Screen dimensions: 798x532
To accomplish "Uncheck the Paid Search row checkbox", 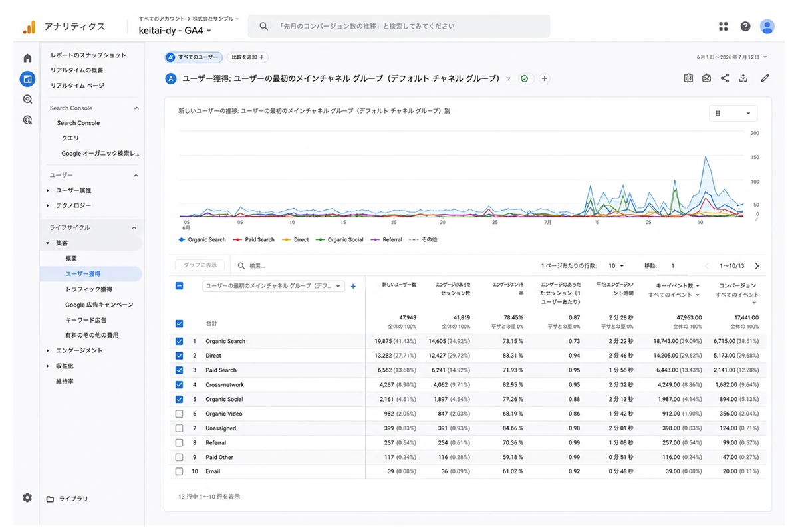I will pos(179,370).
